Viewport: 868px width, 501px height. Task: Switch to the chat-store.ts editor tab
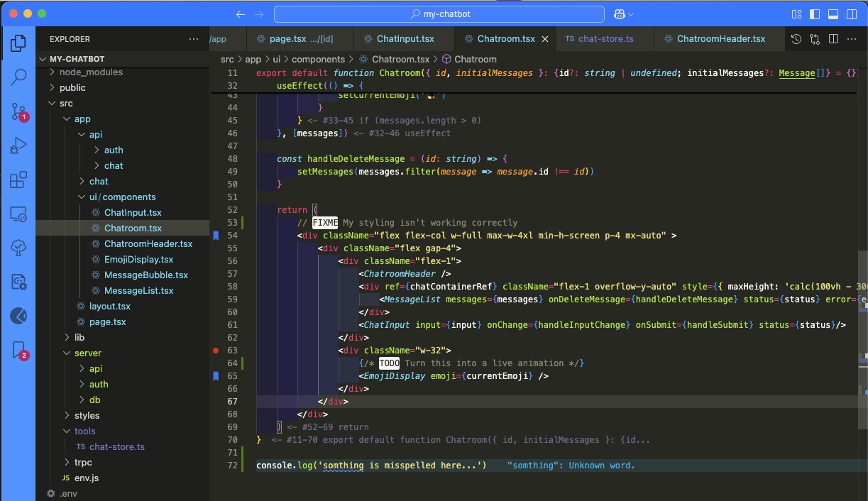605,39
